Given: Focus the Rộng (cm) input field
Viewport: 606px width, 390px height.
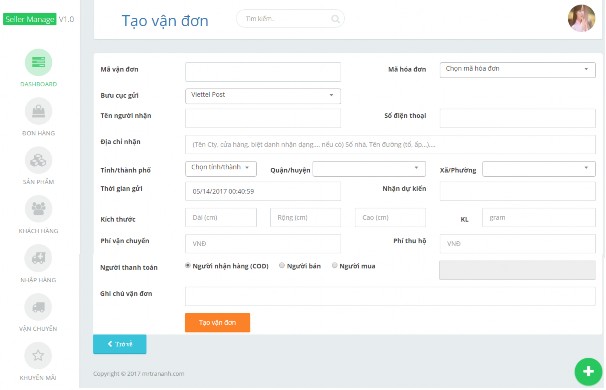Looking at the screenshot, I should 305,218.
